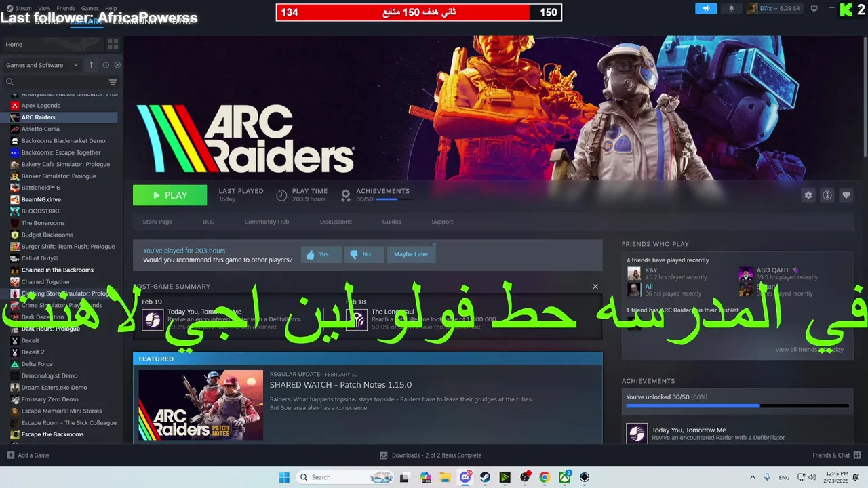Close the Post-Game Summary panel
Viewport: 868px width, 488px height.
point(595,286)
